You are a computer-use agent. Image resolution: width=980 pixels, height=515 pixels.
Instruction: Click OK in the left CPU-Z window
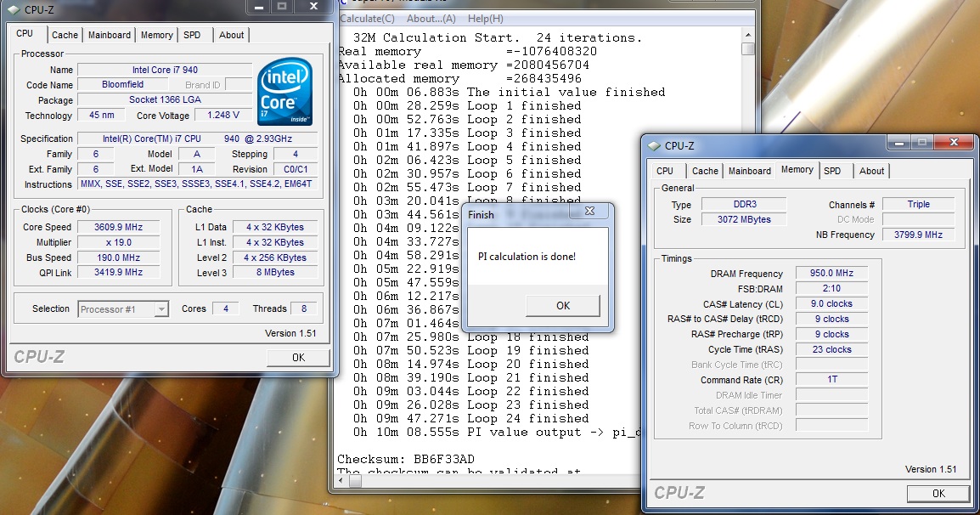(298, 357)
